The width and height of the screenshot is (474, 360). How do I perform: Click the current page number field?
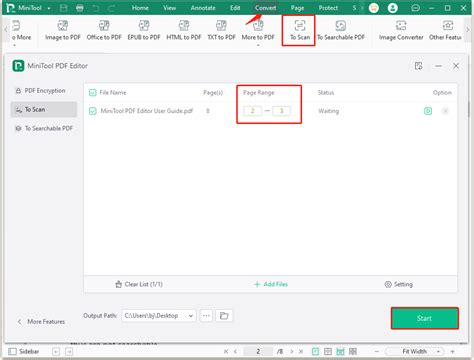click(258, 351)
